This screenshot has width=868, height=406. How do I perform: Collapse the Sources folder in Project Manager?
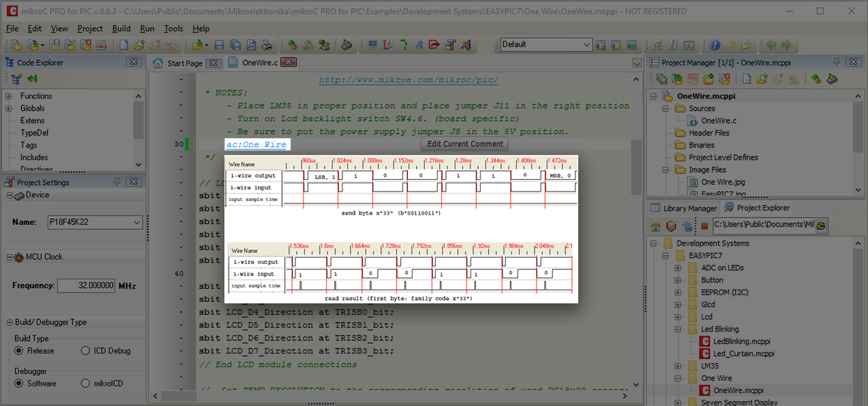666,108
